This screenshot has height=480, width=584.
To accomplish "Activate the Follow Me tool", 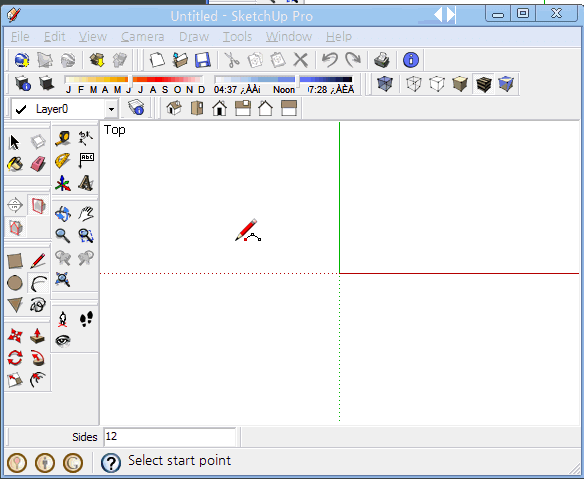I will click(38, 358).
